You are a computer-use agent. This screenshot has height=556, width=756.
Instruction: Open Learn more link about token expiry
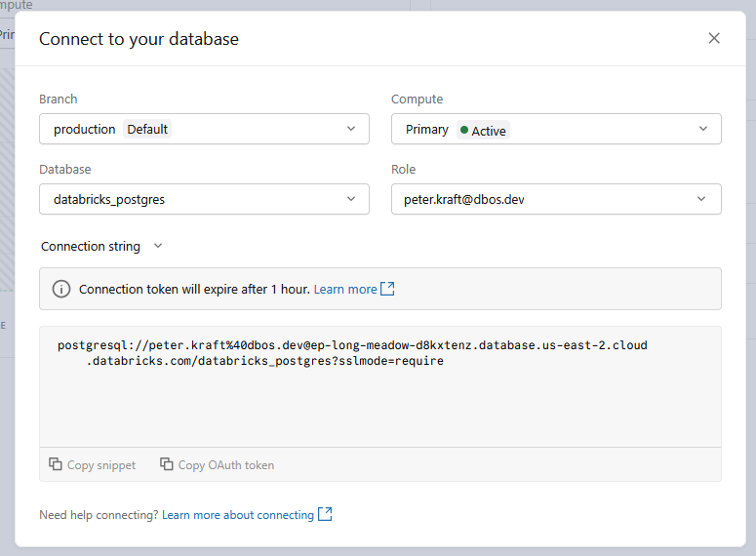345,289
